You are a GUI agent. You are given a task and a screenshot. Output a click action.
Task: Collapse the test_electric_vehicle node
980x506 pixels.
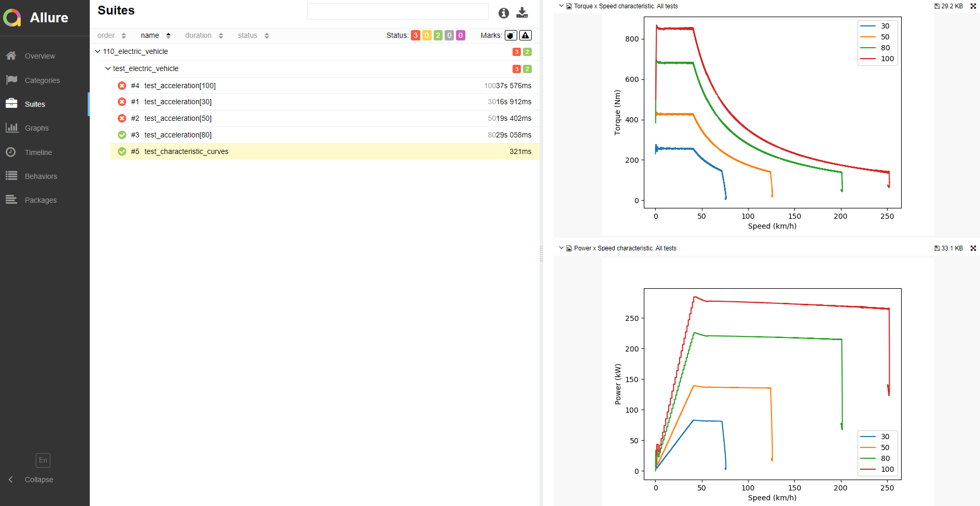coord(108,68)
